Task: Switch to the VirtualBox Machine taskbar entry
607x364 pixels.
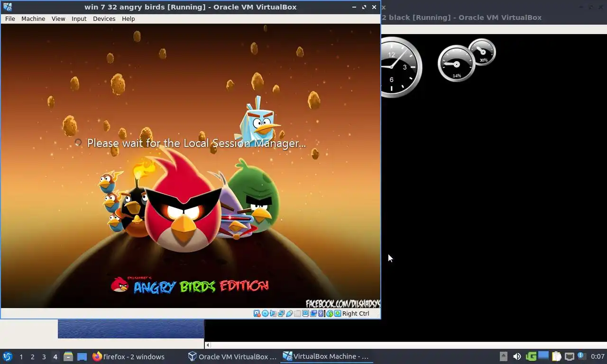Action: [x=326, y=356]
